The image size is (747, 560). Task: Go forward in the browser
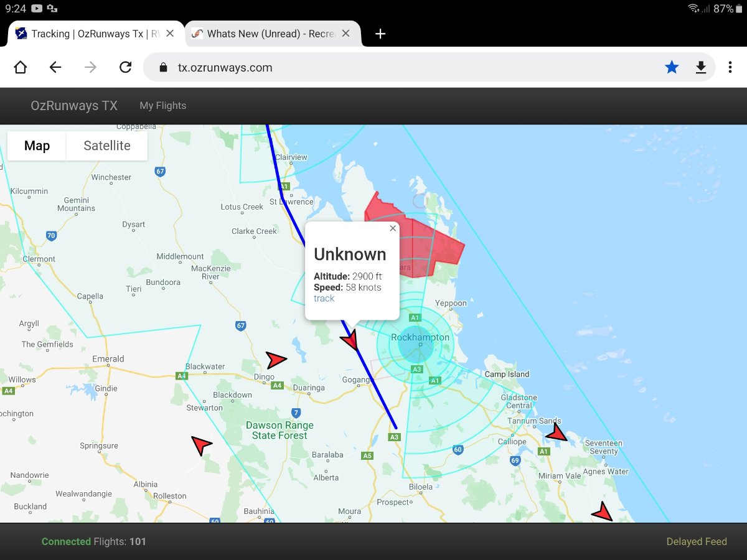click(x=90, y=67)
